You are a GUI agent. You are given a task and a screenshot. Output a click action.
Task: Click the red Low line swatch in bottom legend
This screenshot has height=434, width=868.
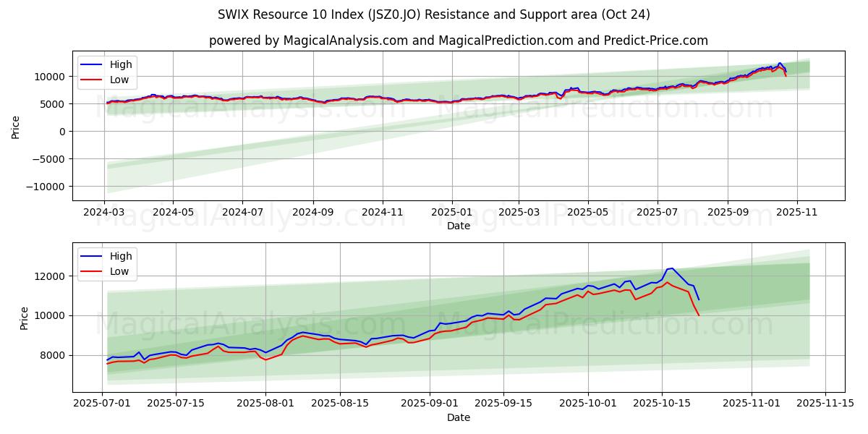[92, 271]
